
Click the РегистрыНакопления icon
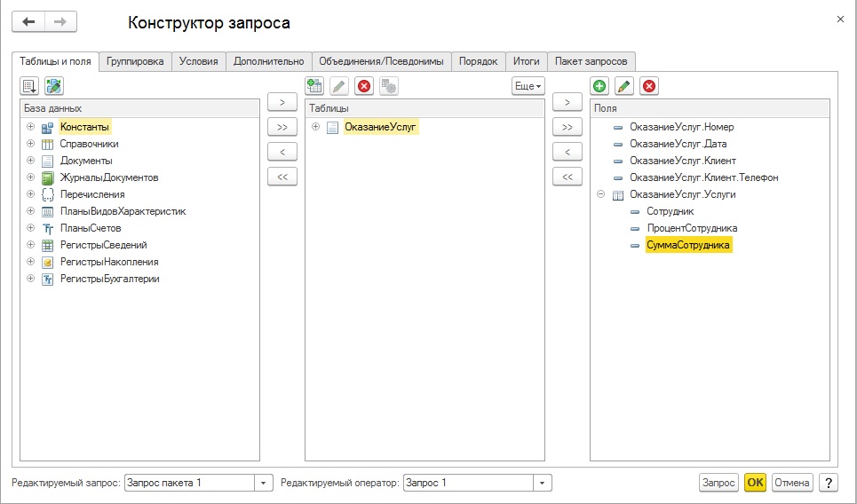tap(48, 262)
